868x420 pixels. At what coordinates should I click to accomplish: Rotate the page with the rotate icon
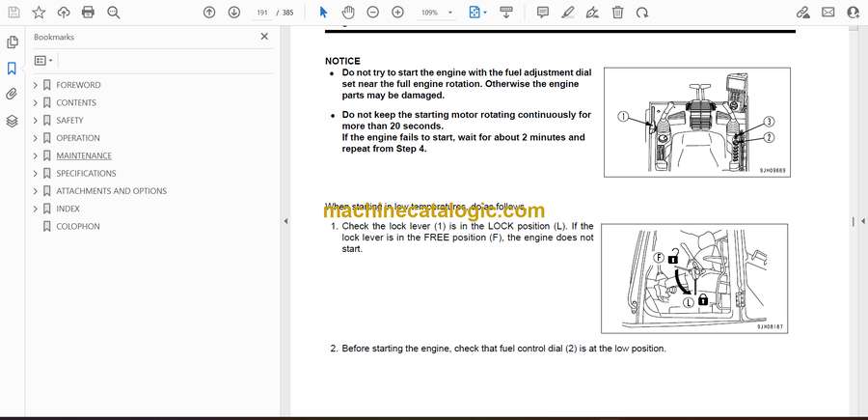[642, 13]
